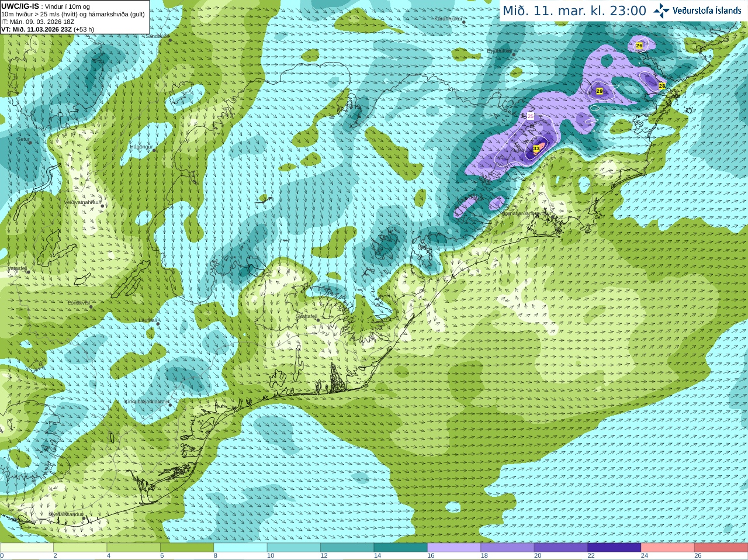Click the 'IT: Mán. 09. 03. 2026 18Z' line

click(37, 22)
